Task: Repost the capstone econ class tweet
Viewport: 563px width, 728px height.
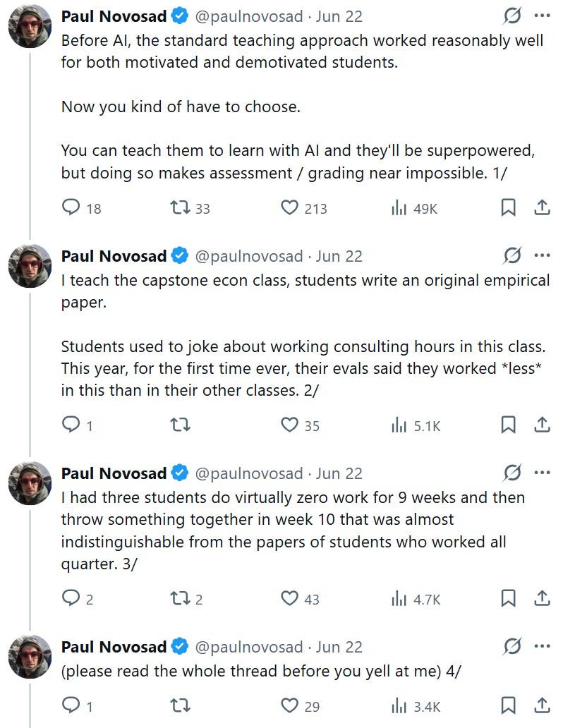Action: tap(180, 425)
